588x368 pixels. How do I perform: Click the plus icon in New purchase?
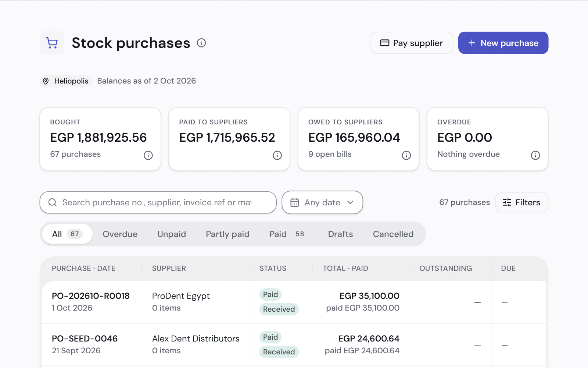click(472, 43)
